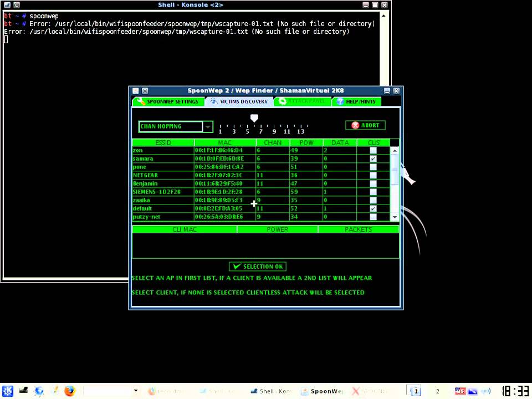Launch Firefox from the taskbar
This screenshot has height=399, width=532.
(x=70, y=391)
